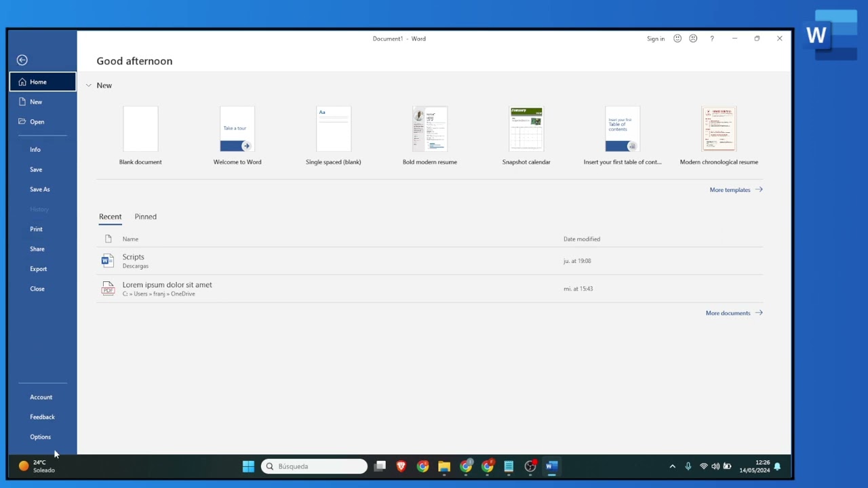
Task: Open Help question mark icon
Action: 712,39
